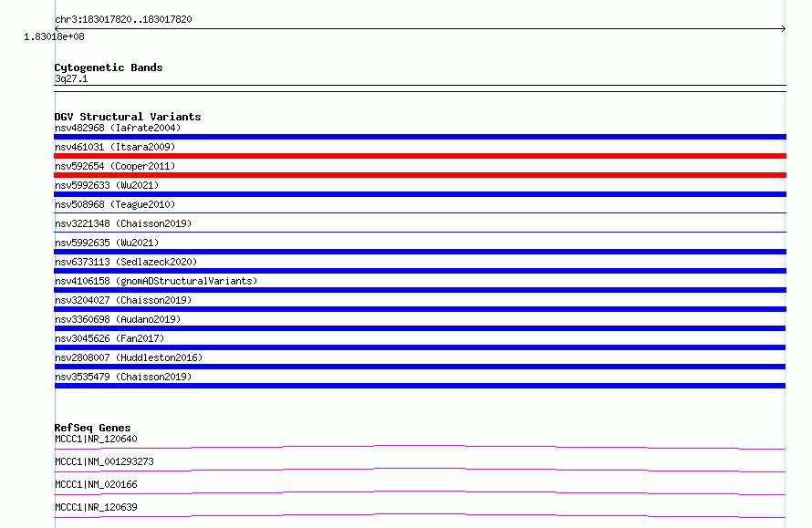Click the nsv3045626 (Fan2017) label
This screenshot has width=812, height=528.
coord(109,338)
